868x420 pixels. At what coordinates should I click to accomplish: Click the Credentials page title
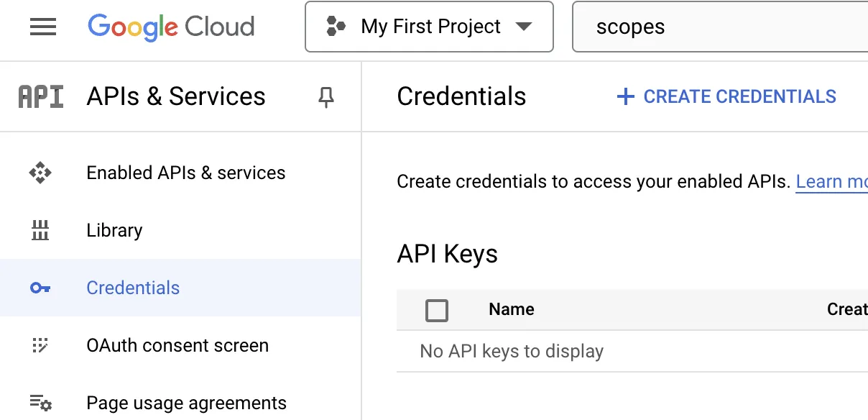coord(461,96)
